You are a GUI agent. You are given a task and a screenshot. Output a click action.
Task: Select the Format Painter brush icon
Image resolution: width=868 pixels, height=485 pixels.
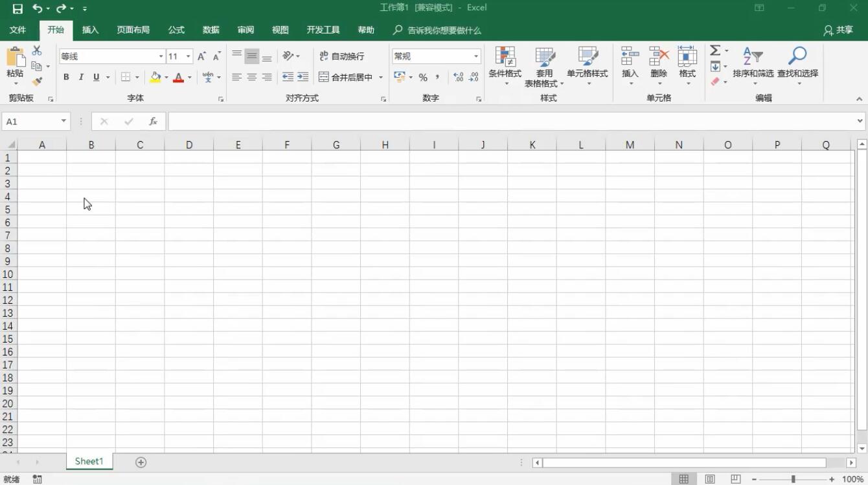(37, 82)
